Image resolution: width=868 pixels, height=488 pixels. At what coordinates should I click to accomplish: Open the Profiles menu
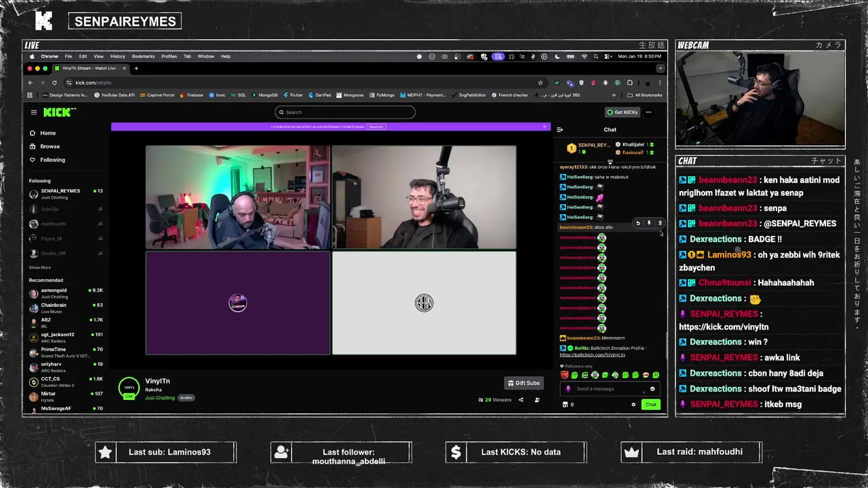tap(169, 56)
